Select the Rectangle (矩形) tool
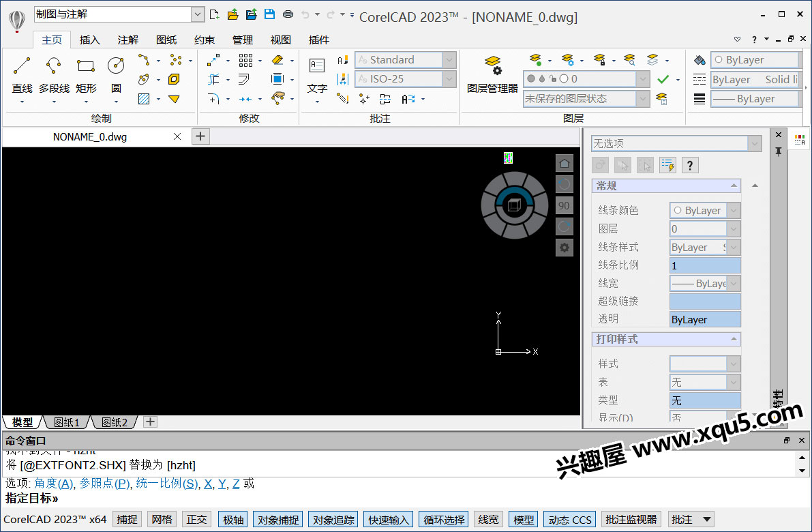The width and height of the screenshot is (812, 532). (86, 74)
